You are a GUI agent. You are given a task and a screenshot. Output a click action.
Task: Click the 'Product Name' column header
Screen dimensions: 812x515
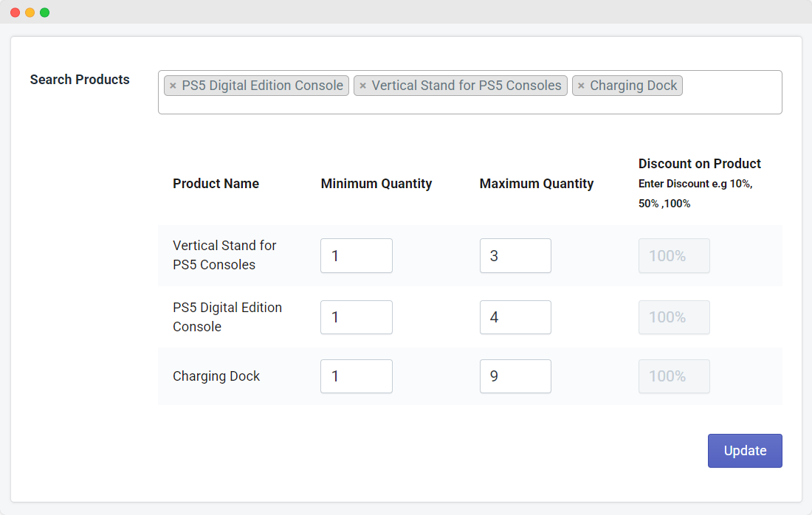[x=216, y=184]
